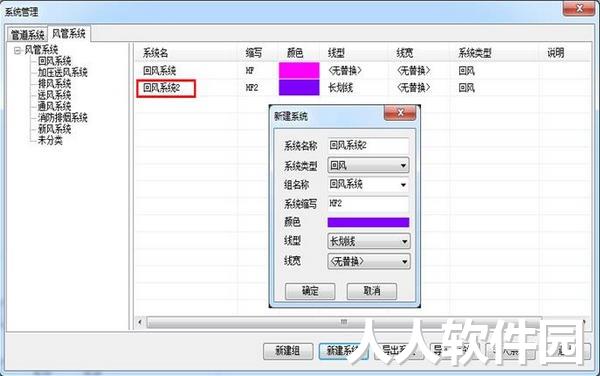600x376 pixels.
Task: Select 未分类 in the tree
Action: click(x=50, y=140)
